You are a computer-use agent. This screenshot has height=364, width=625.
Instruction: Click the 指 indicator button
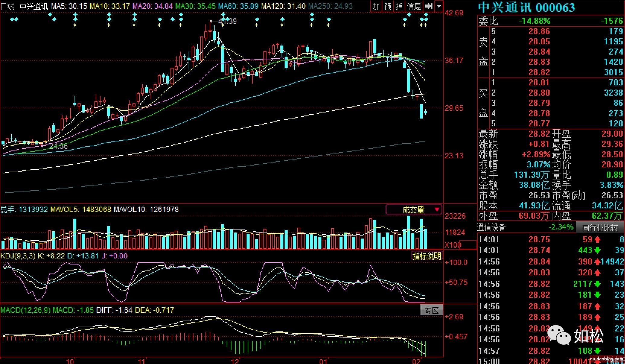click(399, 6)
